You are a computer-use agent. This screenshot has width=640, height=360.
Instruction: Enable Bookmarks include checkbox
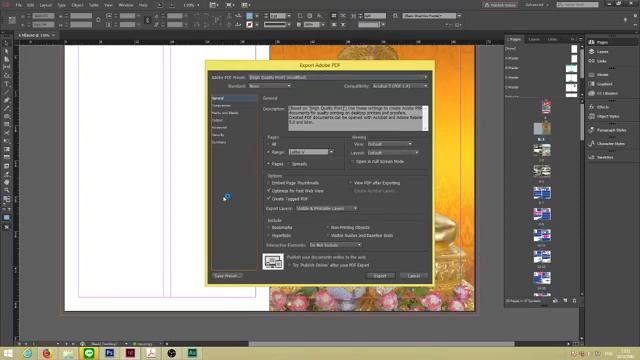(269, 227)
